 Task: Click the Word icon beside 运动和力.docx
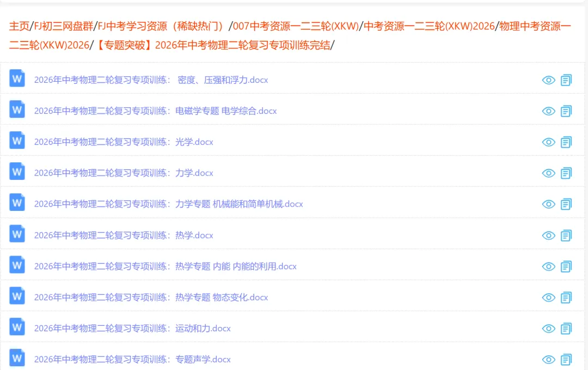pyautogui.click(x=17, y=328)
